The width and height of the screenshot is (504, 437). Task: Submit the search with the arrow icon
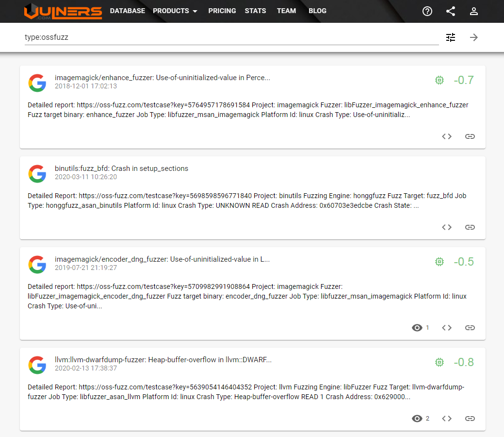tap(474, 37)
